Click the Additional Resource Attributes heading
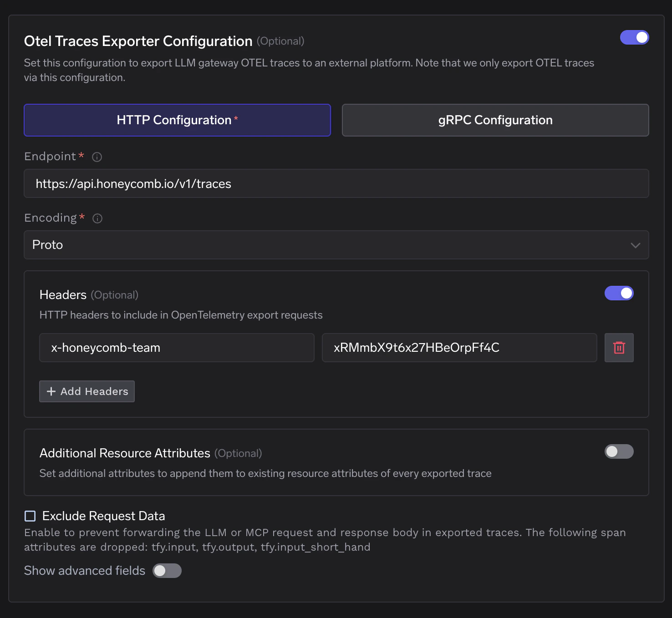Screen dimensions: 672x618 pyautogui.click(x=125, y=453)
